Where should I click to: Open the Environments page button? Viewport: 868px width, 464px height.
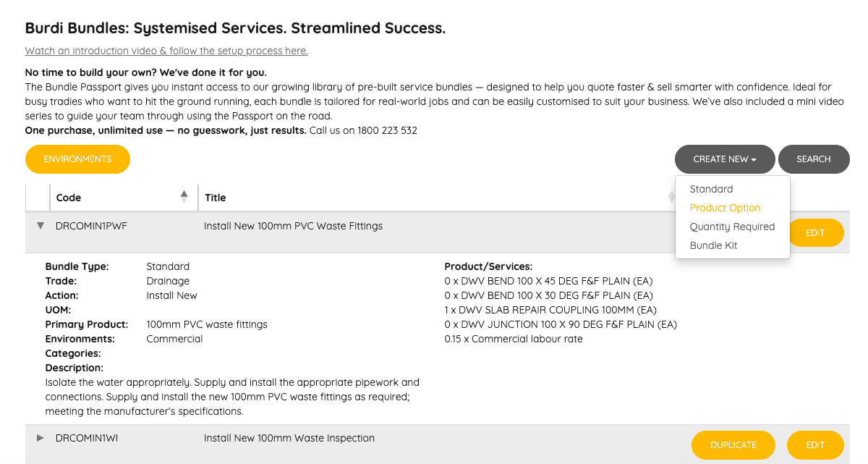click(77, 159)
